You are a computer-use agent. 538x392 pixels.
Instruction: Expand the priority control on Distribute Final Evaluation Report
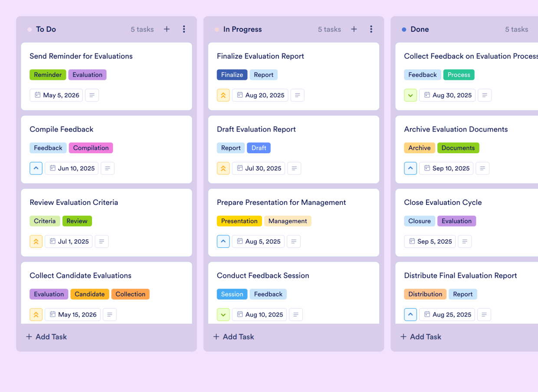pyautogui.click(x=410, y=314)
